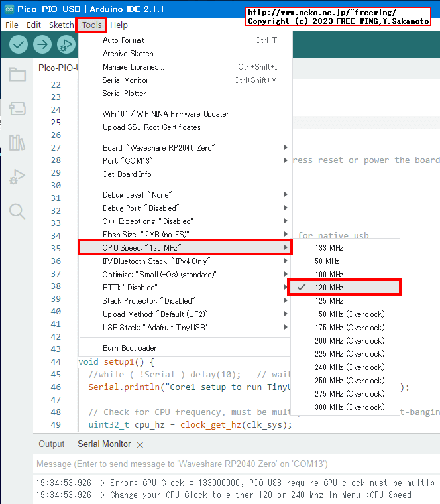Click the Start Debugging toolbar icon

point(66,44)
